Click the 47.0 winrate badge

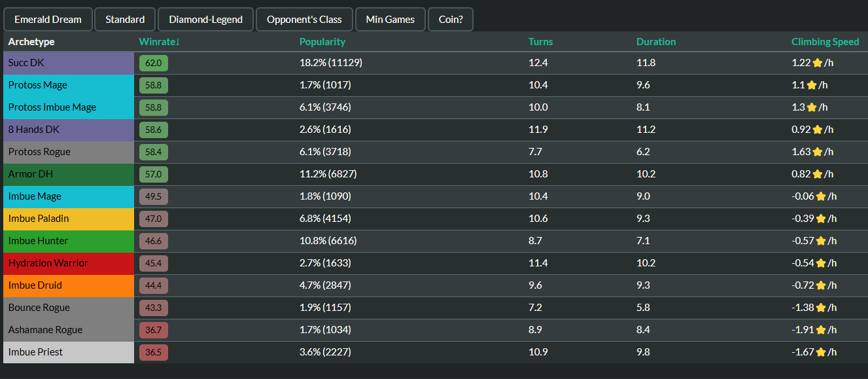[154, 219]
